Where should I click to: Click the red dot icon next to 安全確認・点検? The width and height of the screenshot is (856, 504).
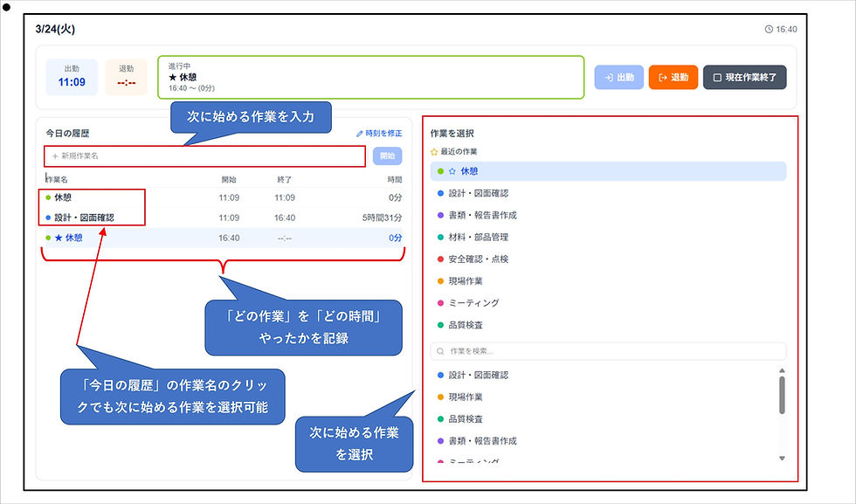439,259
